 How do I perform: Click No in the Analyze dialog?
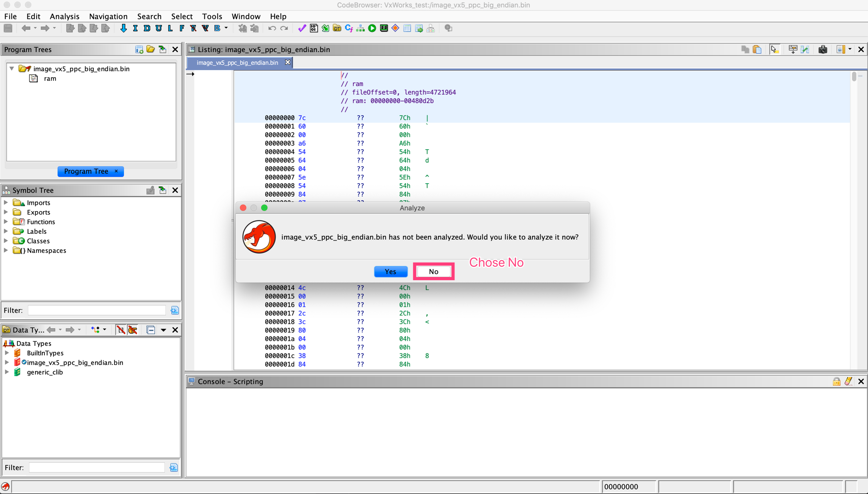(433, 272)
